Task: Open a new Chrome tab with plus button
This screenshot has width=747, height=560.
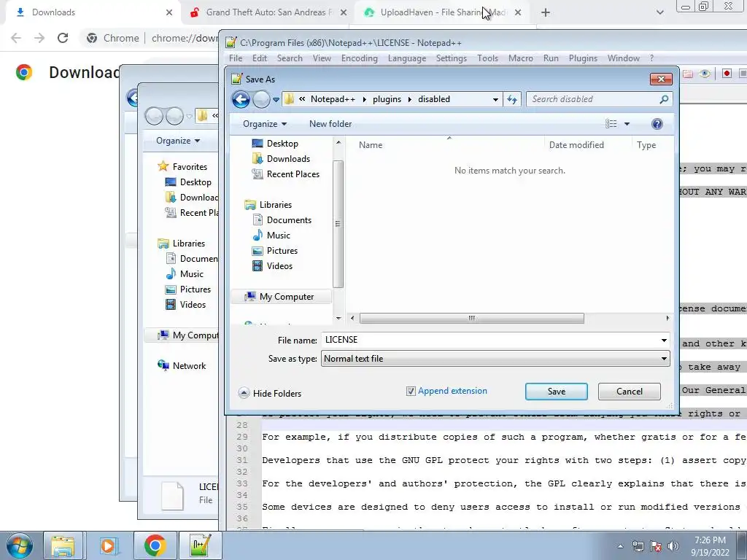Action: point(546,12)
